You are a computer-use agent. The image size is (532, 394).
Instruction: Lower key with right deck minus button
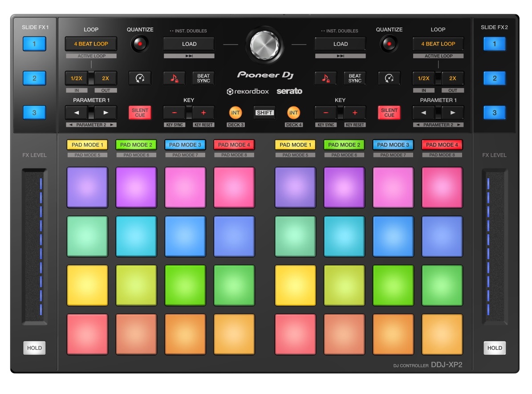pyautogui.click(x=326, y=113)
